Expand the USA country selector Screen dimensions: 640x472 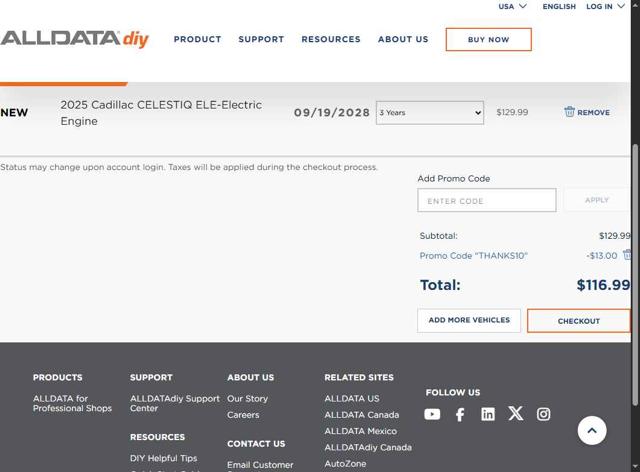coord(512,7)
